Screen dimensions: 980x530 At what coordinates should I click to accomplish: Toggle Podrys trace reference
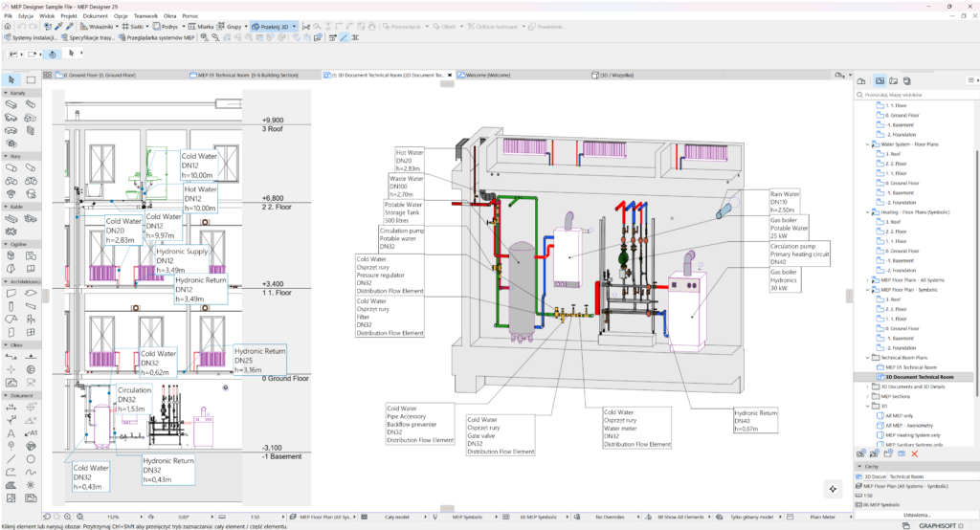(x=166, y=27)
